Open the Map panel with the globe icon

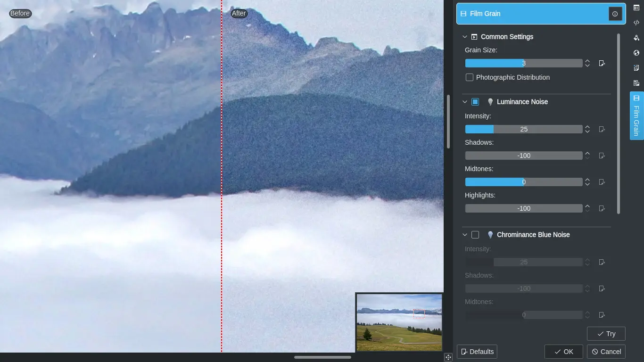pos(637,53)
